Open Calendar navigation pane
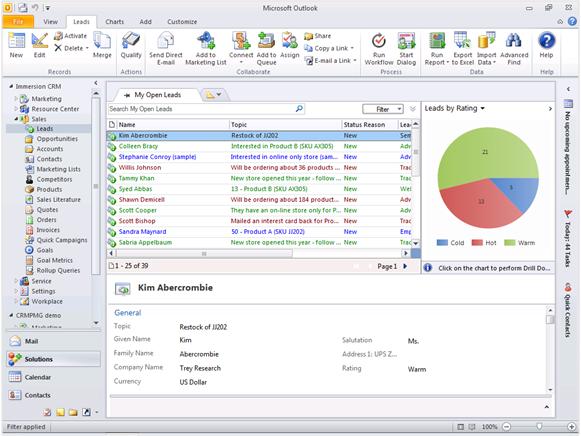581x436 pixels. point(53,377)
